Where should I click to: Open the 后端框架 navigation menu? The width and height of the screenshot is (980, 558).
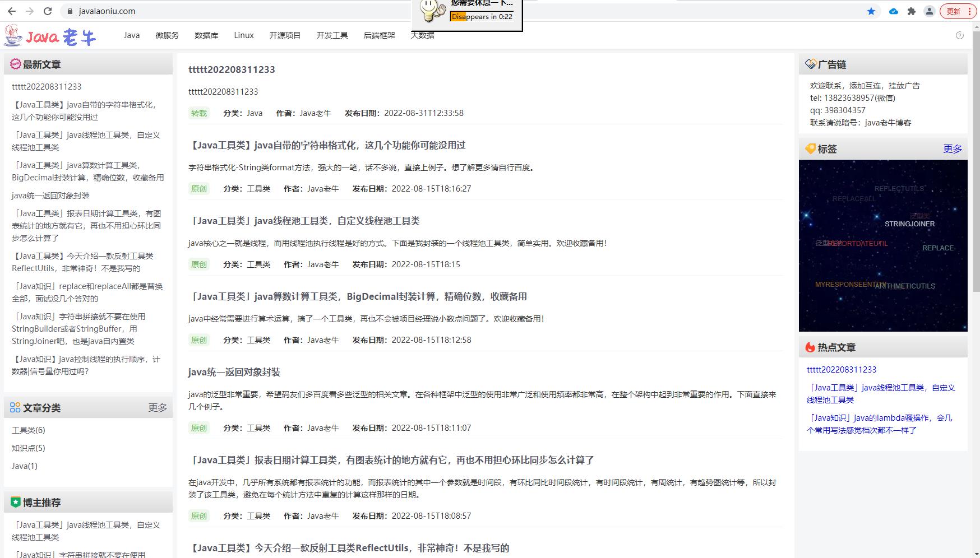tap(379, 35)
